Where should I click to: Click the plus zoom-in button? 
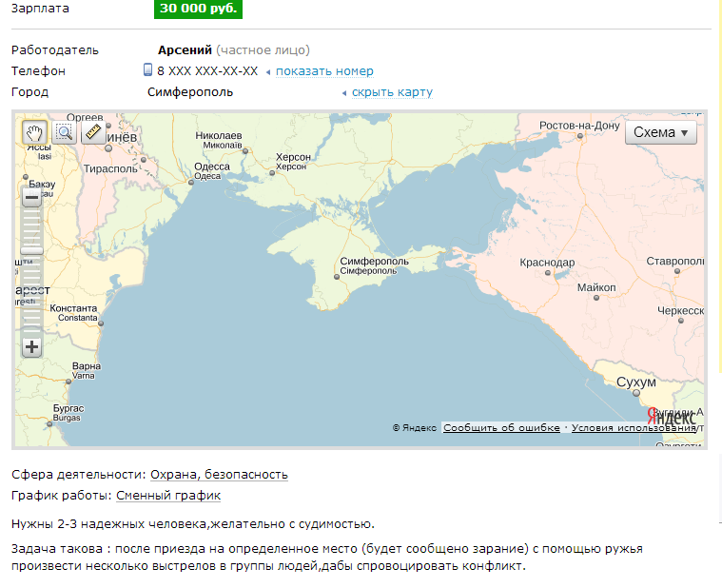(32, 346)
